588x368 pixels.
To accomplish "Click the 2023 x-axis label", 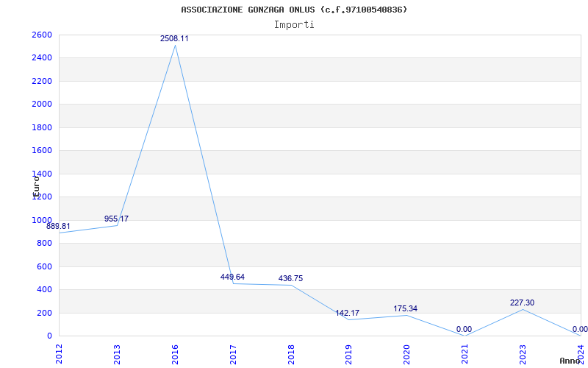I will point(523,354).
